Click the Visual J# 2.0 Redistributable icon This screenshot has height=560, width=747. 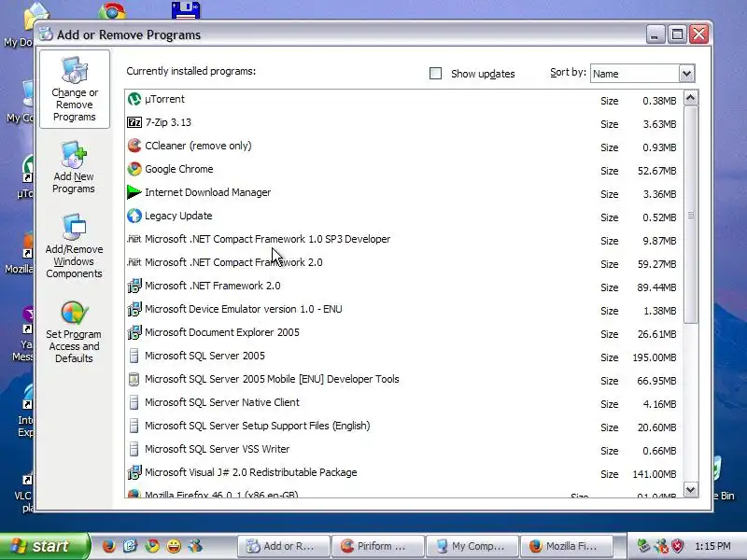[x=134, y=472]
